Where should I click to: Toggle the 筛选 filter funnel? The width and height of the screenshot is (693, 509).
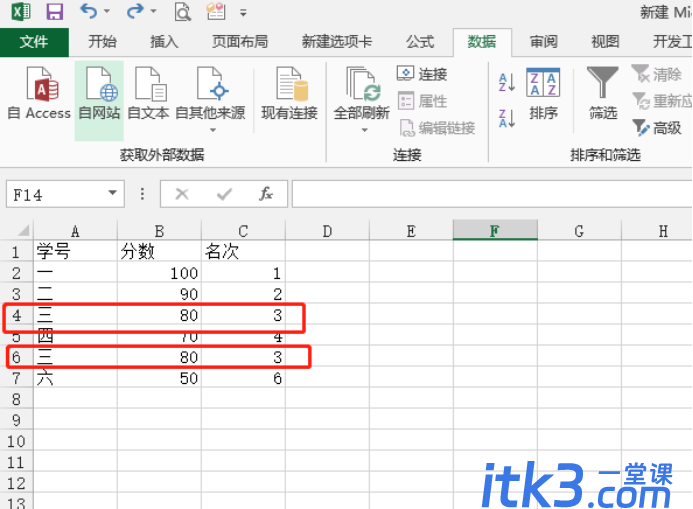coord(603,94)
